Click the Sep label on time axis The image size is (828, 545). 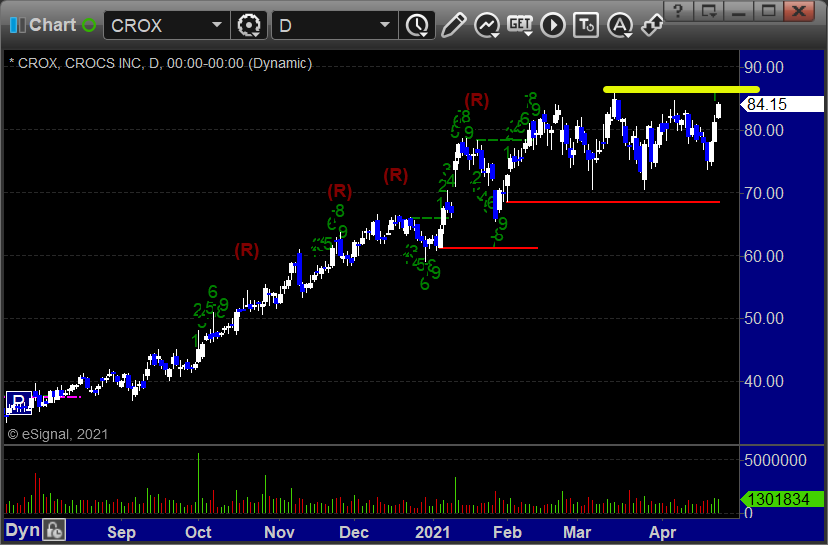click(x=121, y=532)
